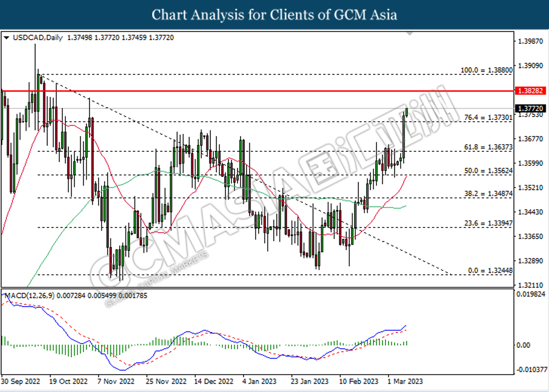Select the Fibonacci label 50.0 = 1.35624
549x392 pixels.
coord(488,171)
